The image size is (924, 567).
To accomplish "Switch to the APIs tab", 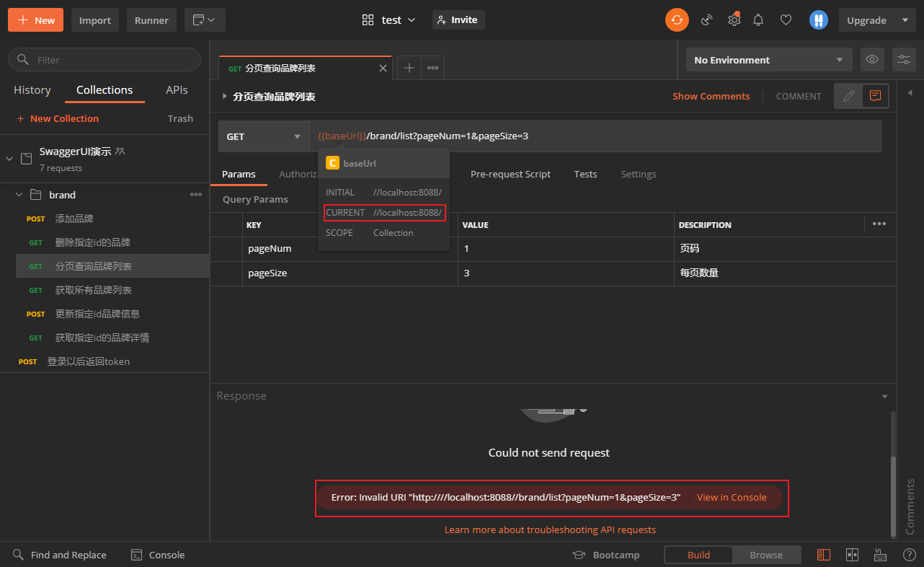I will (177, 90).
